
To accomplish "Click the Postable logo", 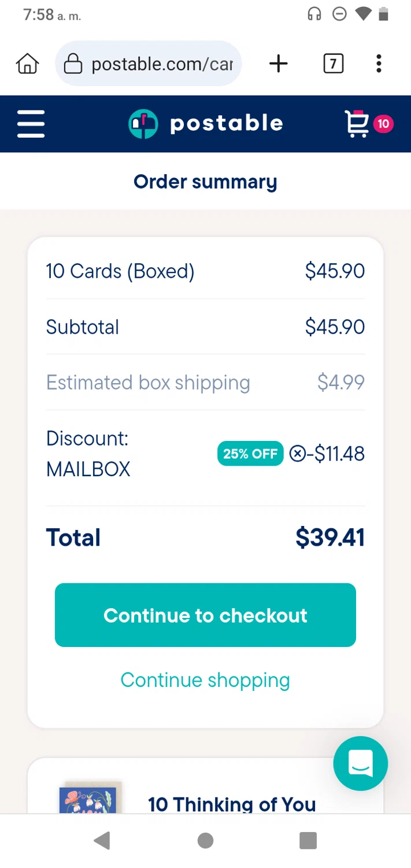I will (206, 124).
